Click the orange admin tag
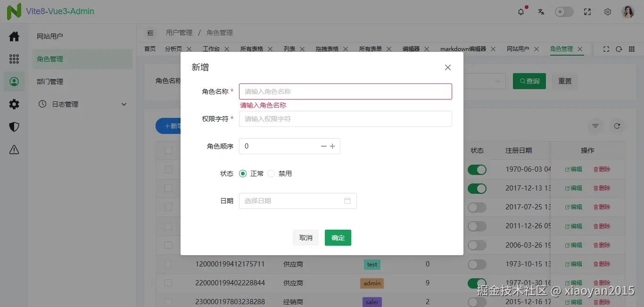 (372, 283)
